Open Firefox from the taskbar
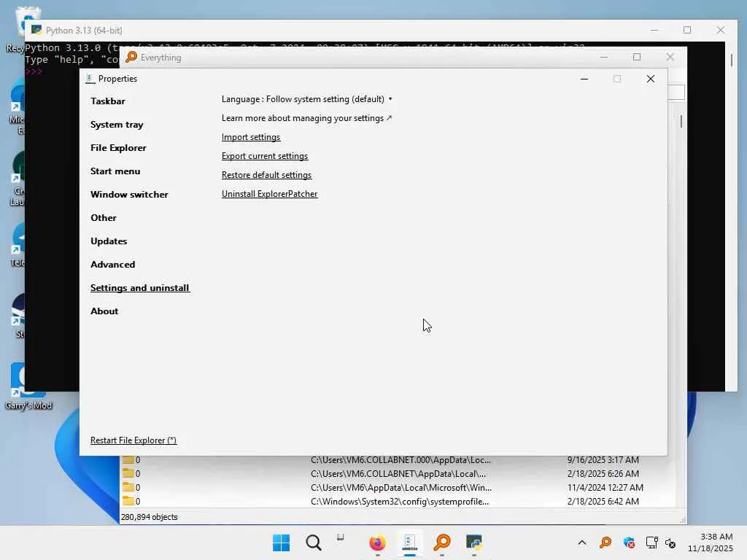 pos(377,542)
